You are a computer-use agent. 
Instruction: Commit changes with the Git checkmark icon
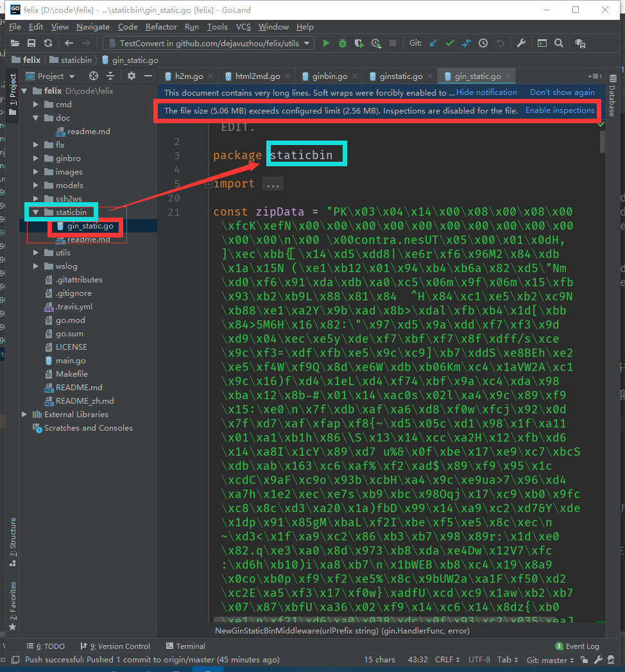[450, 43]
